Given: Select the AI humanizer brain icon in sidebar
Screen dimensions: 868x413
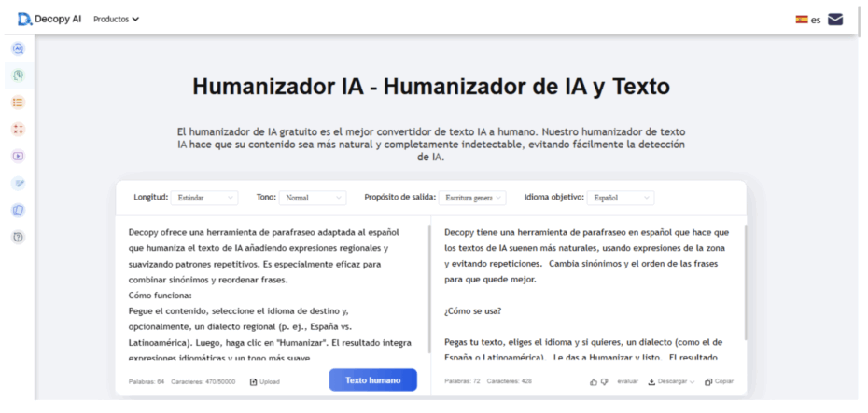Looking at the screenshot, I should tap(19, 76).
